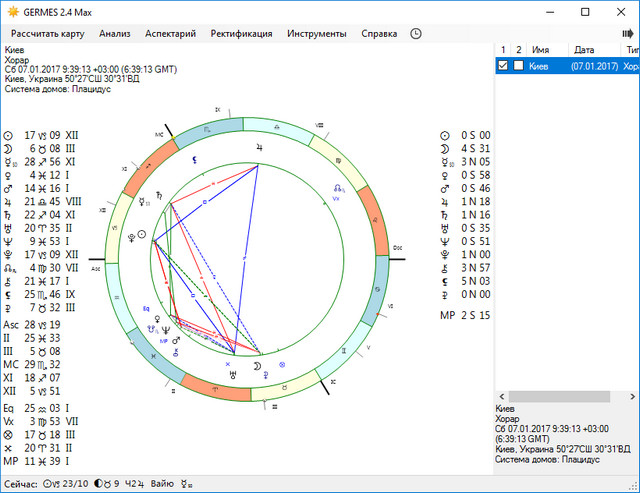Check column 2 checkbox for Киев

click(x=518, y=66)
